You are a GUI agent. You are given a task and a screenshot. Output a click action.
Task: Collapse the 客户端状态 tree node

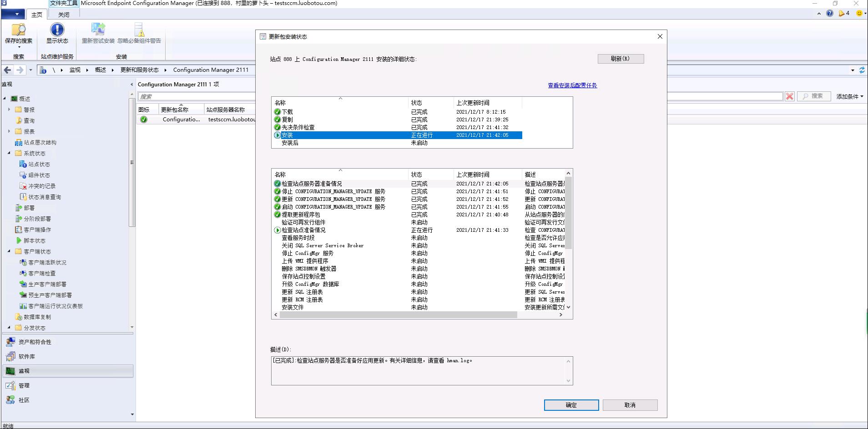(x=9, y=251)
